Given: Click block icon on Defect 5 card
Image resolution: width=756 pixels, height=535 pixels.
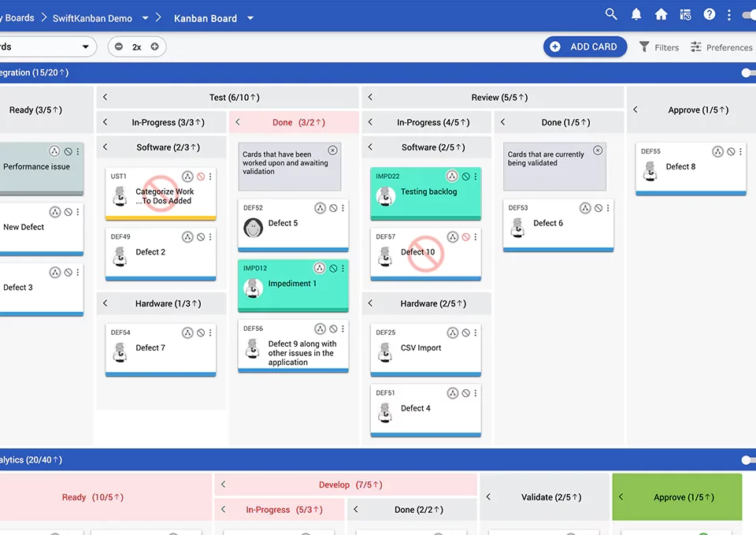Looking at the screenshot, I should (x=334, y=208).
